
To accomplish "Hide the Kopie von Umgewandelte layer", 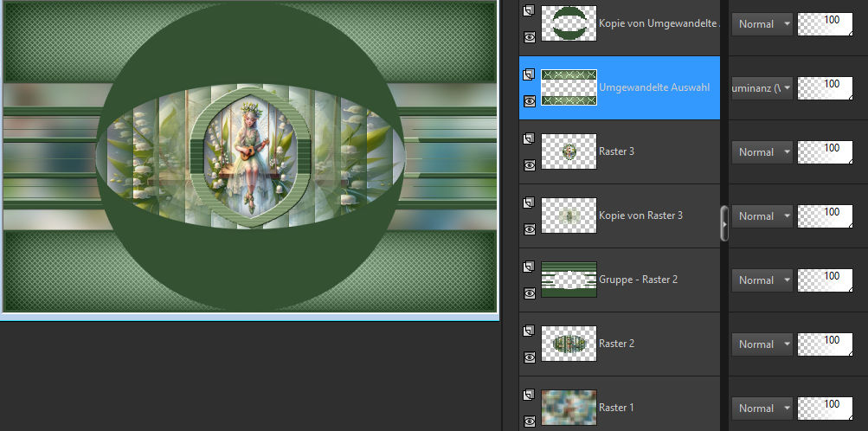I will click(x=530, y=37).
